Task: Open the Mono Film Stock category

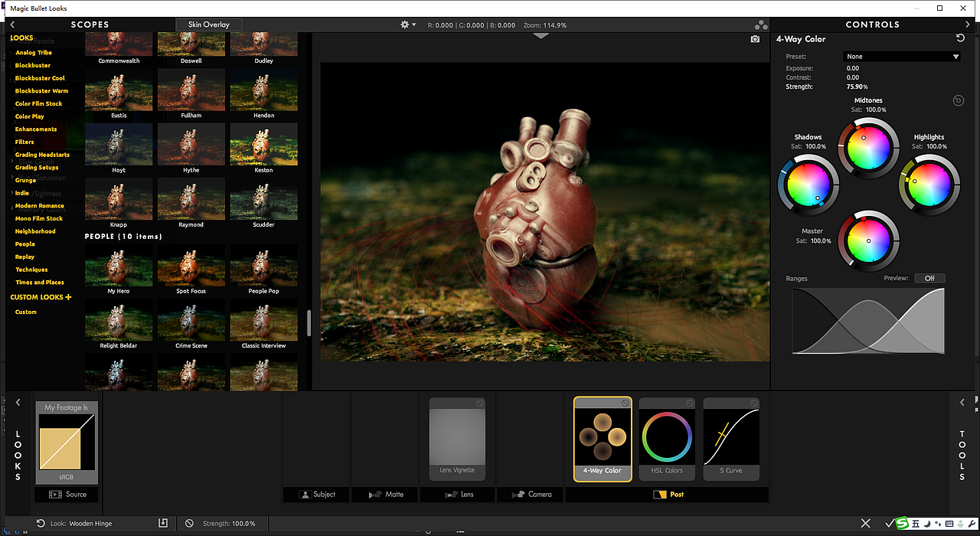Action: point(38,218)
